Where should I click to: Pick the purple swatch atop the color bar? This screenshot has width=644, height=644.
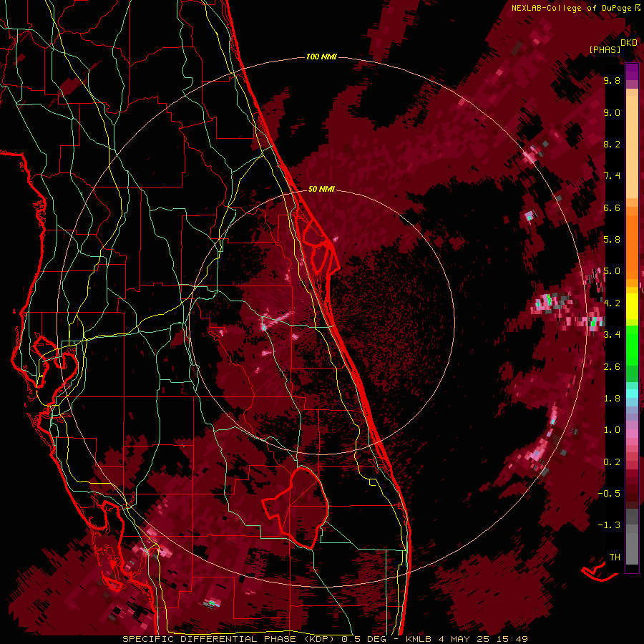[x=632, y=72]
